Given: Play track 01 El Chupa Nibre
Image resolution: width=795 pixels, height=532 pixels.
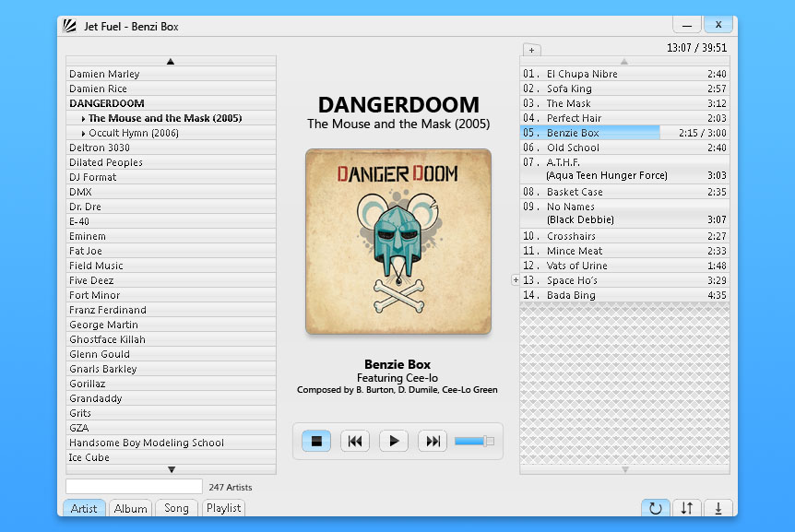Looking at the screenshot, I should coord(624,74).
